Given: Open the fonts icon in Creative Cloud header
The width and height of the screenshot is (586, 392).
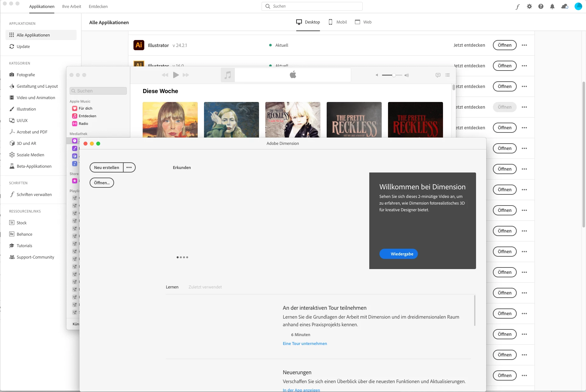Looking at the screenshot, I should coord(518,6).
